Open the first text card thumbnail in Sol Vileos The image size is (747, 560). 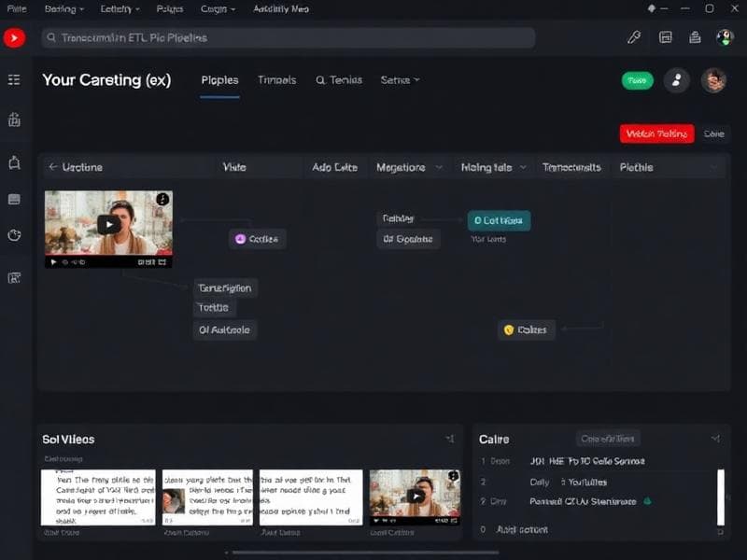click(98, 497)
